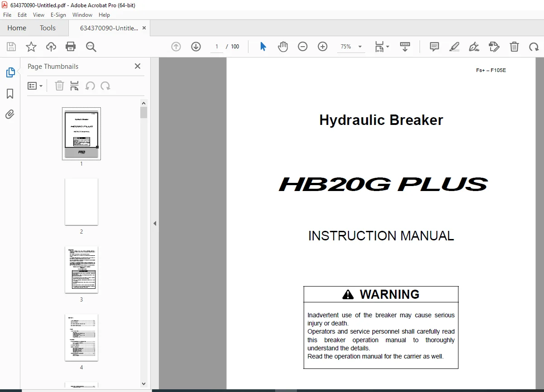
Task: Select the 634370090-Untitle... document tab
Action: click(x=109, y=28)
